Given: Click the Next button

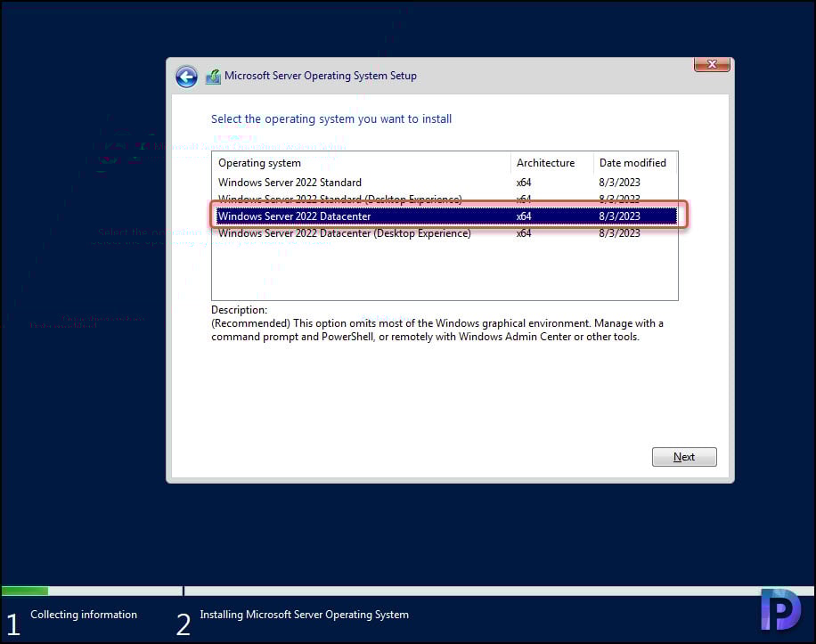Looking at the screenshot, I should coord(684,457).
